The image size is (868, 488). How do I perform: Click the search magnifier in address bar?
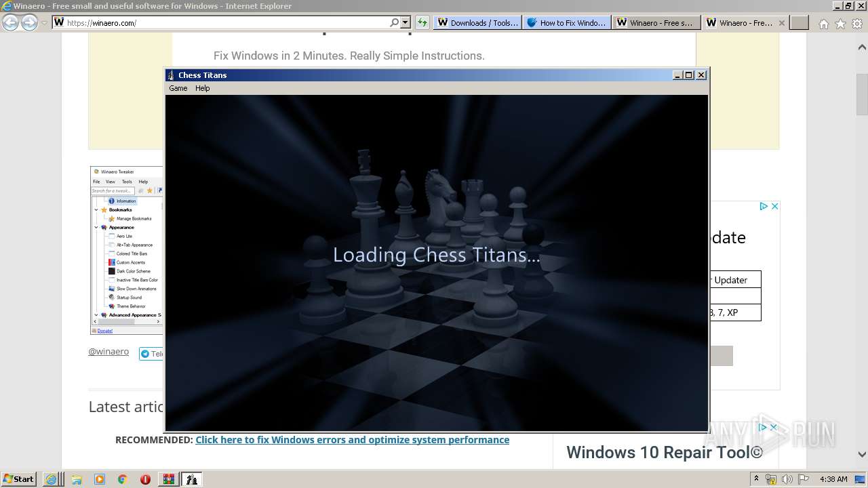pos(395,22)
